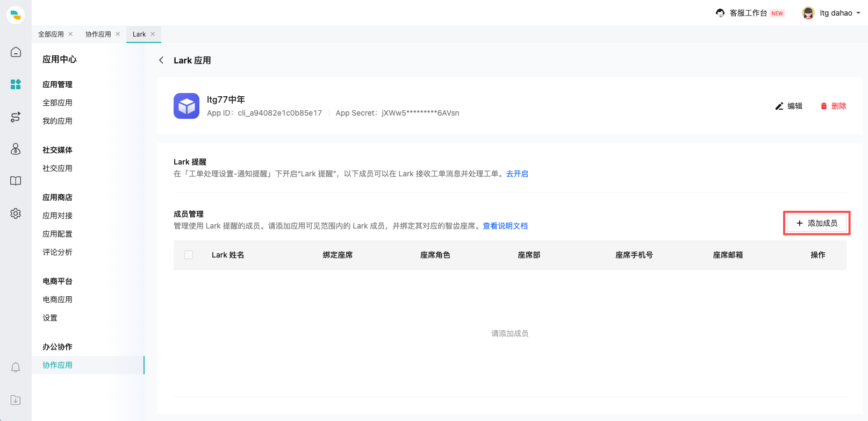Tick the select-all checkbox beside Lark 姓名
This screenshot has width=868, height=421.
point(189,255)
